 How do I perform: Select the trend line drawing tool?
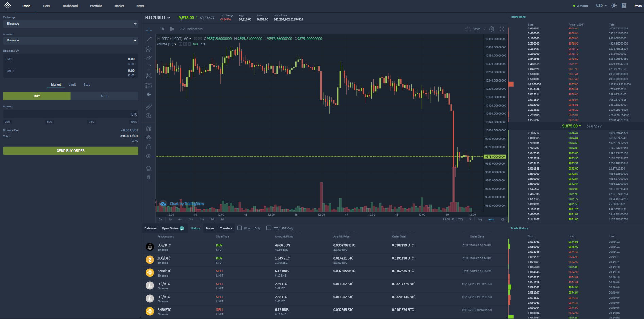point(149,39)
